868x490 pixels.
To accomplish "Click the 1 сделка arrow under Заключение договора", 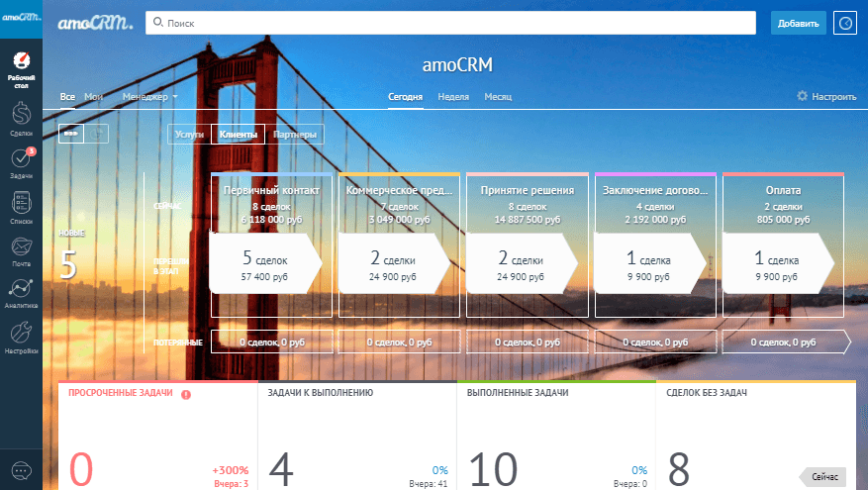I will point(650,263).
